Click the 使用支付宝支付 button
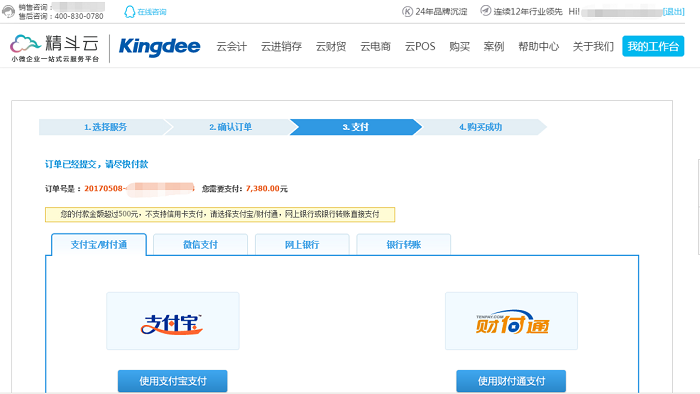The width and height of the screenshot is (700, 394). click(x=173, y=381)
